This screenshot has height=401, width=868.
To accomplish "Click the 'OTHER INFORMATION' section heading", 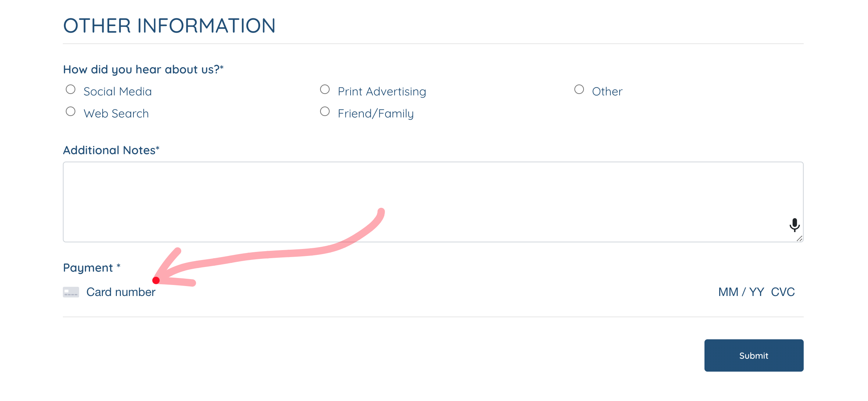I will tap(169, 26).
